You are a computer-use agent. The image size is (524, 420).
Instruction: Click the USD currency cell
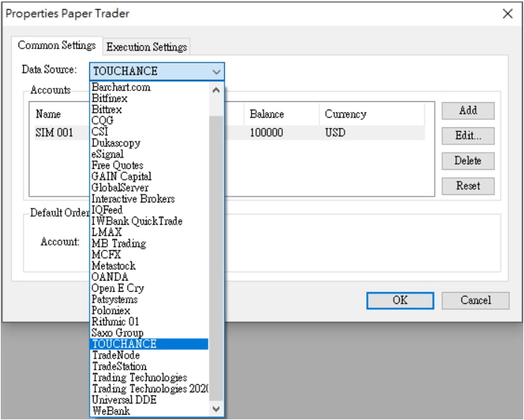pos(335,133)
